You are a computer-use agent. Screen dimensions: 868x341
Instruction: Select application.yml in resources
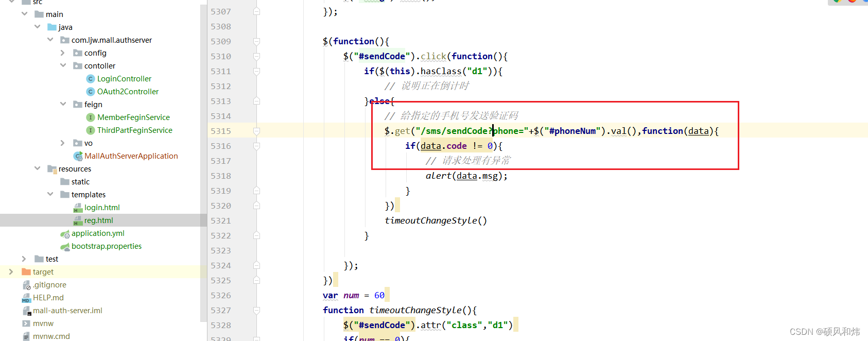98,233
